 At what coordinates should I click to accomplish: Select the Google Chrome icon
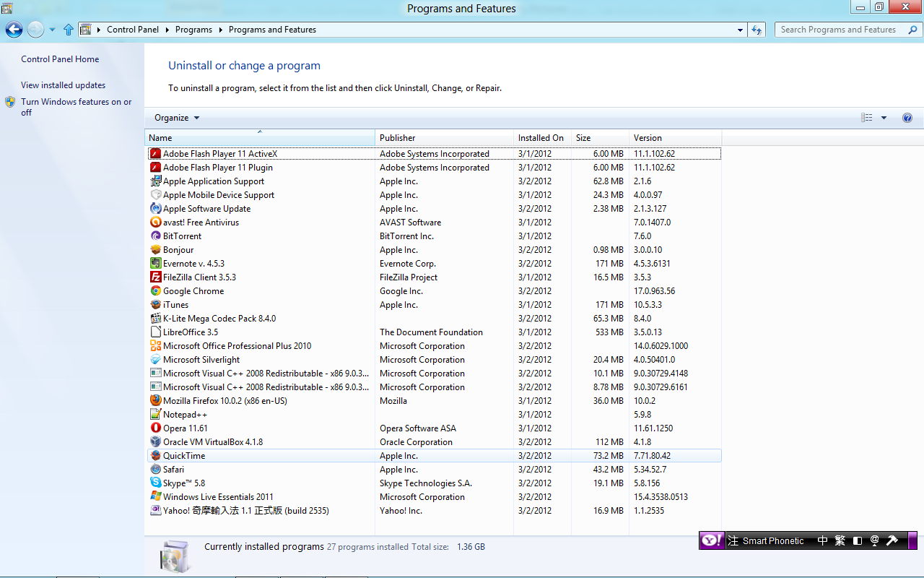(x=155, y=291)
